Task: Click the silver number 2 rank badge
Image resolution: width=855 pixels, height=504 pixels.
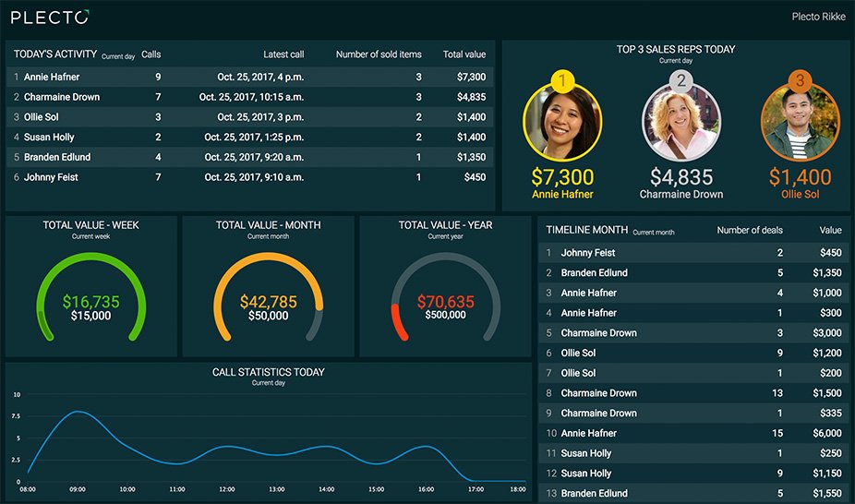Action: pyautogui.click(x=681, y=81)
